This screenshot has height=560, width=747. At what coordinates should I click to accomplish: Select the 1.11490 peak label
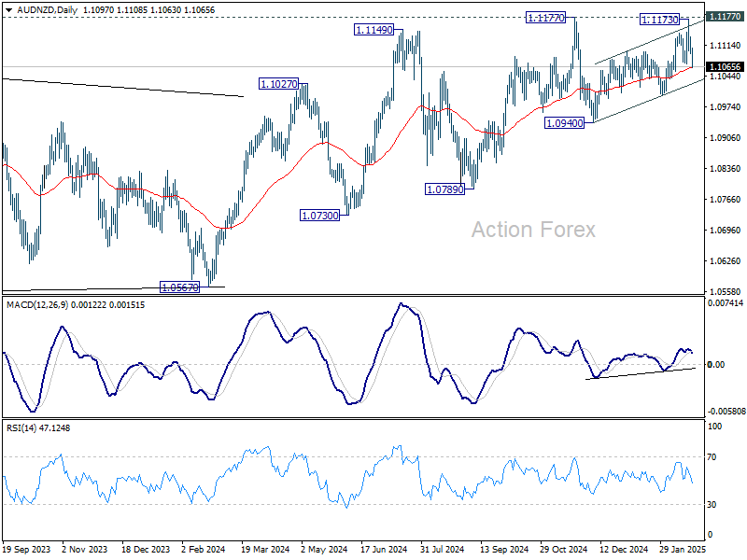coord(374,30)
